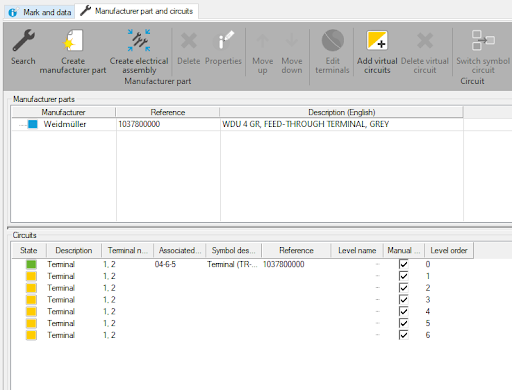This screenshot has width=512, height=390.
Task: Click the Search wrench icon
Action: click(x=23, y=40)
